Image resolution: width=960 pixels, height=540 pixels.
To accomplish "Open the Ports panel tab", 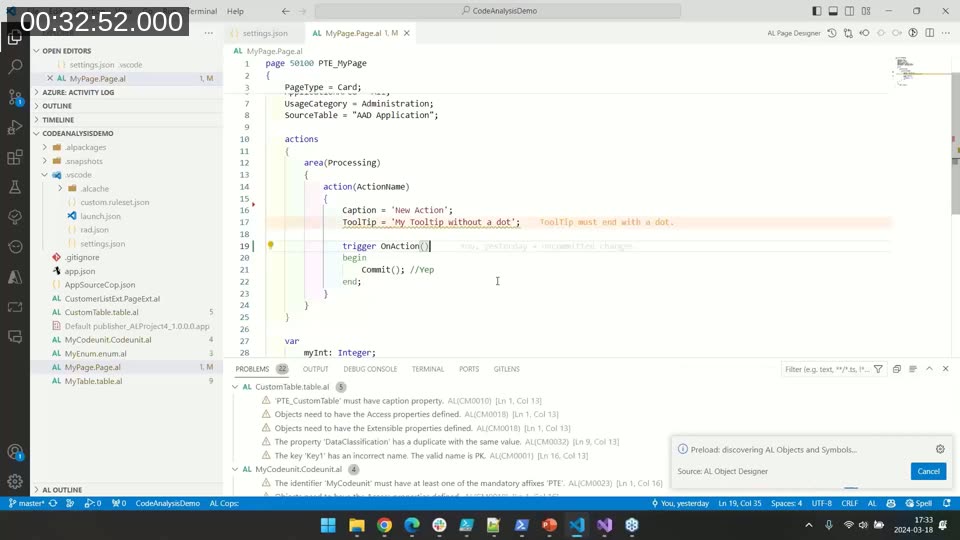I will click(469, 369).
